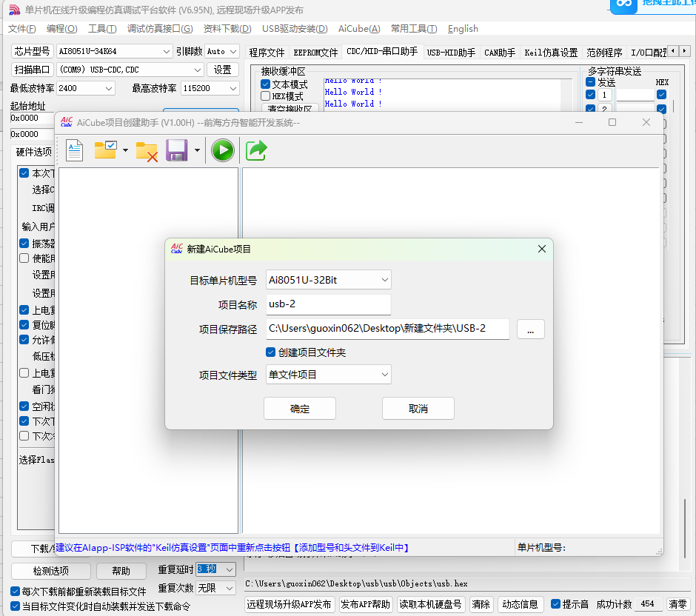
Task: Switch to the CAN助手 tab
Action: point(499,53)
